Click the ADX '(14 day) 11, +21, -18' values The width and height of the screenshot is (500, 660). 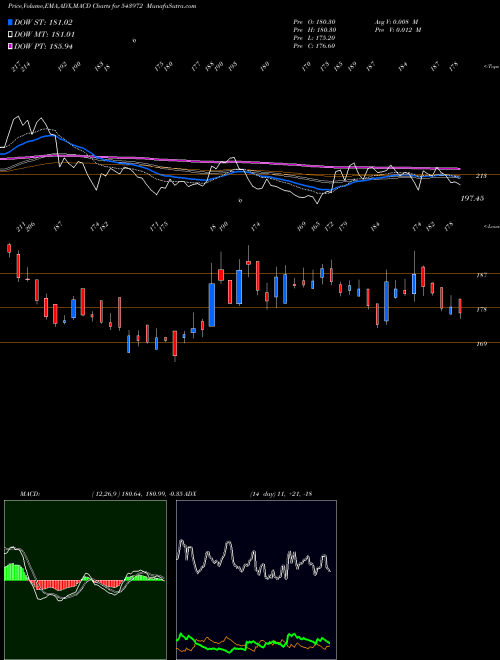point(280,493)
